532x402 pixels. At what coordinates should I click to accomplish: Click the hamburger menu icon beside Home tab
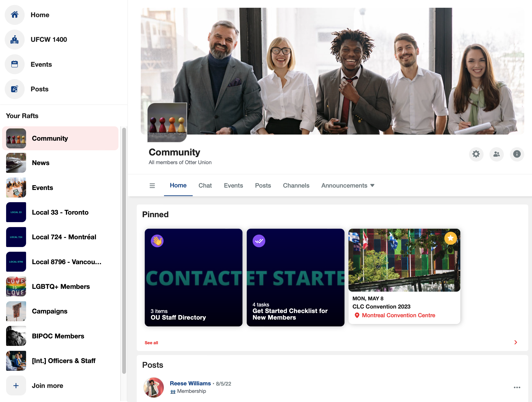pos(152,186)
